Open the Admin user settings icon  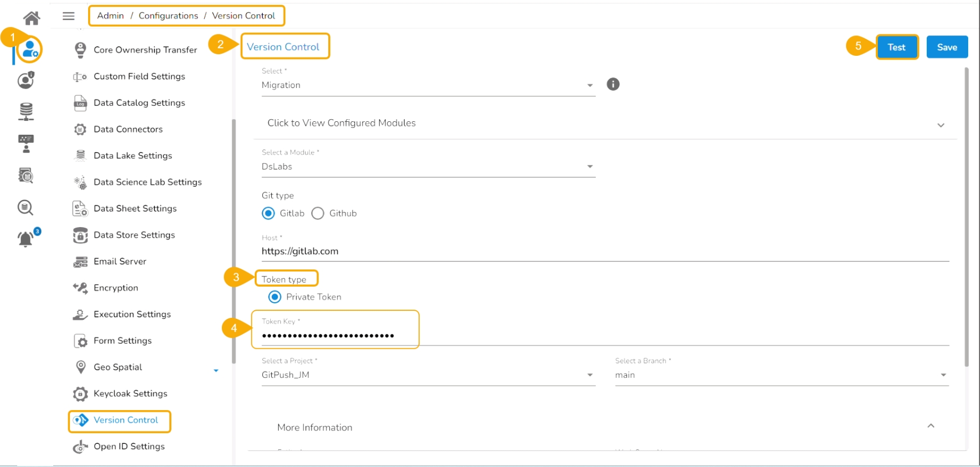point(29,49)
